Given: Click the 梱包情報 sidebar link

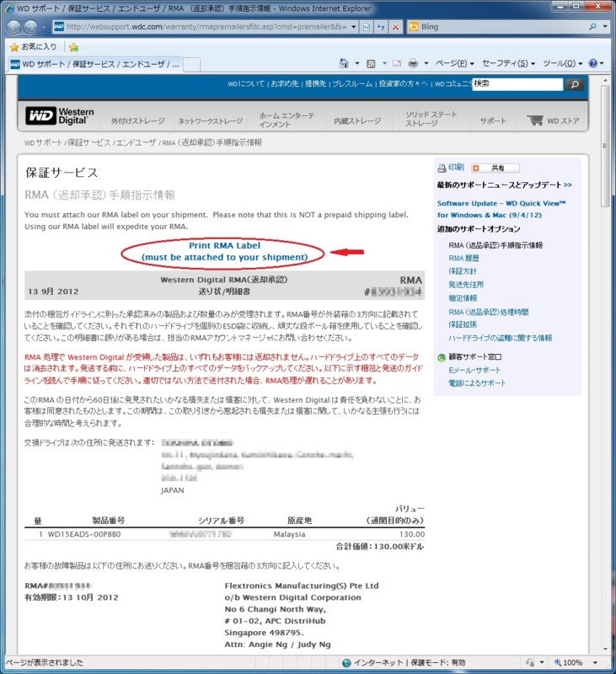Looking at the screenshot, I should pyautogui.click(x=463, y=298).
